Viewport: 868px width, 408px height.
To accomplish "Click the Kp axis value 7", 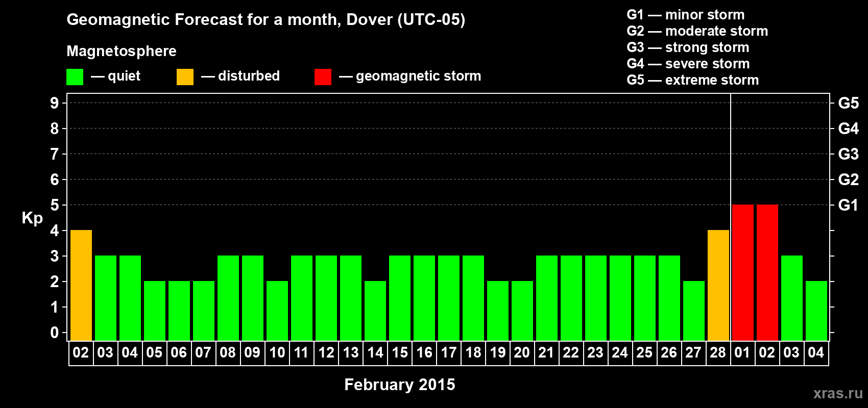I will click(x=55, y=154).
